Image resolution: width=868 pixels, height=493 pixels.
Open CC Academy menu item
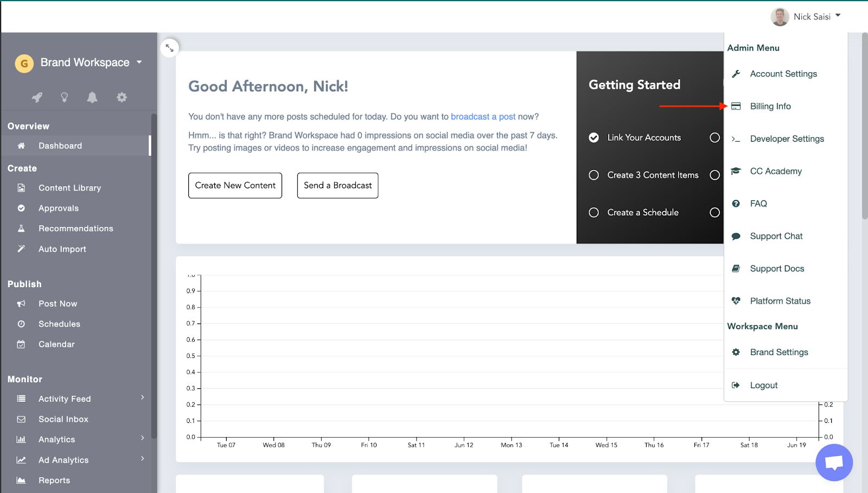click(776, 171)
